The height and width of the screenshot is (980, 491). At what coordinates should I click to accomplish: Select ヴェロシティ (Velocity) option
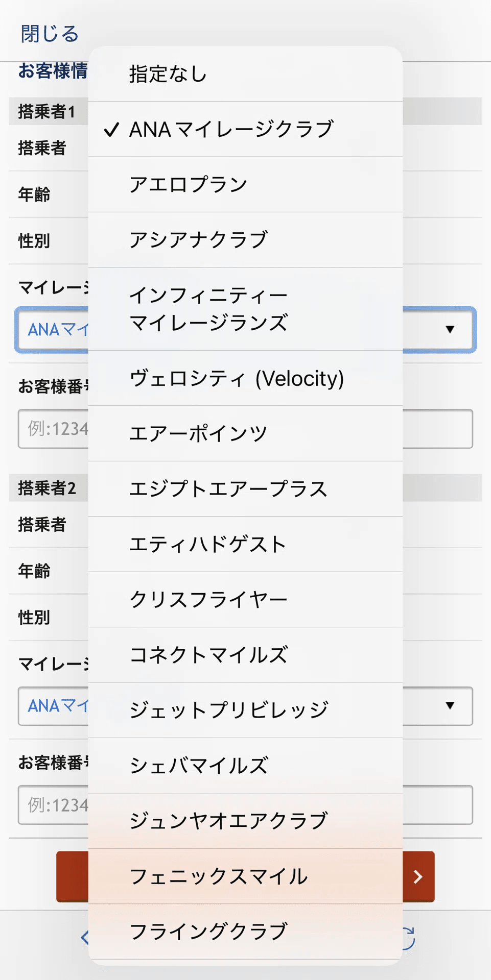[x=245, y=378]
